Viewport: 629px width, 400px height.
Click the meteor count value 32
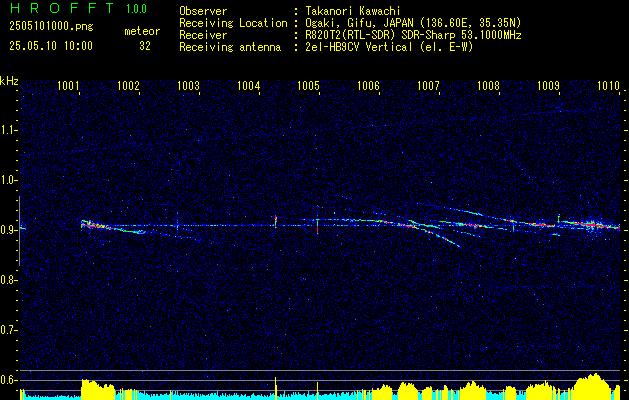[145, 46]
